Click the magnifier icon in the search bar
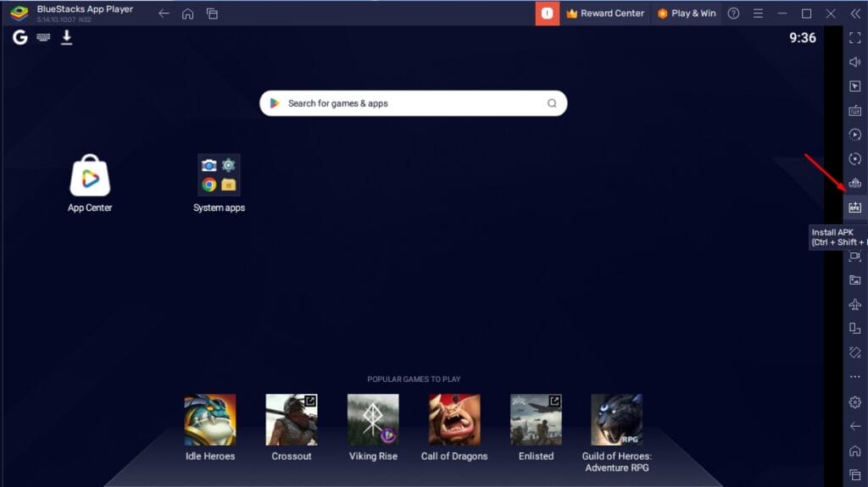Image resolution: width=868 pixels, height=487 pixels. (x=552, y=103)
